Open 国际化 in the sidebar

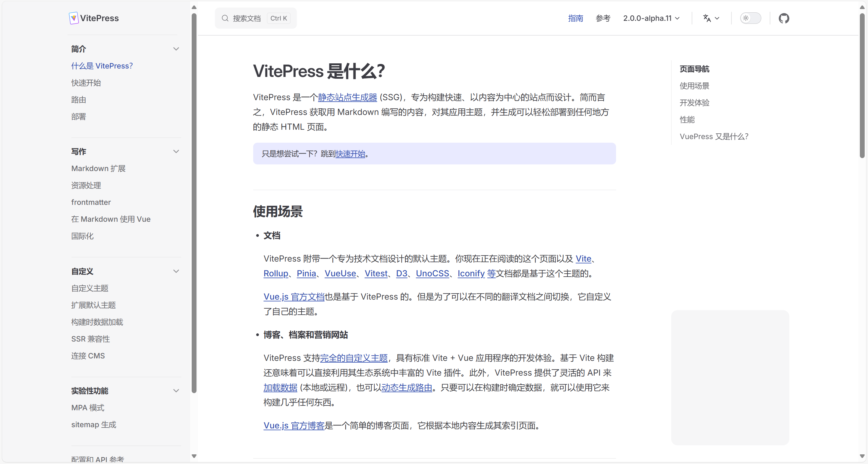point(82,236)
